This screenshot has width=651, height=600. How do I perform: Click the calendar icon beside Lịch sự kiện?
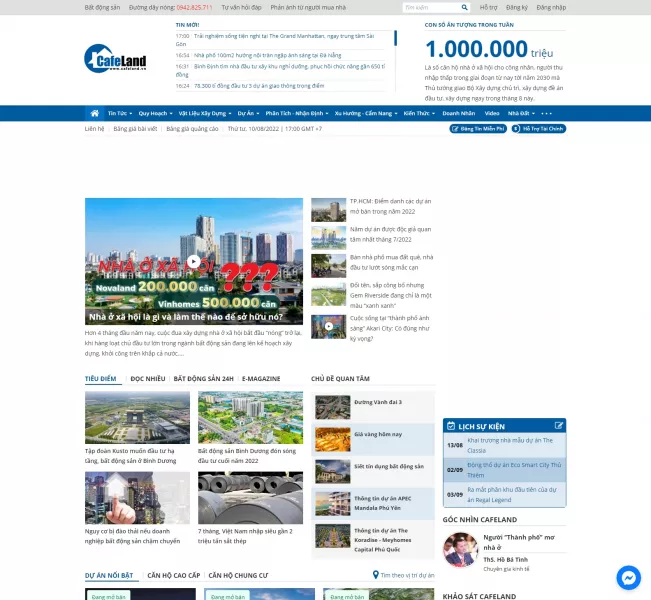coord(451,426)
